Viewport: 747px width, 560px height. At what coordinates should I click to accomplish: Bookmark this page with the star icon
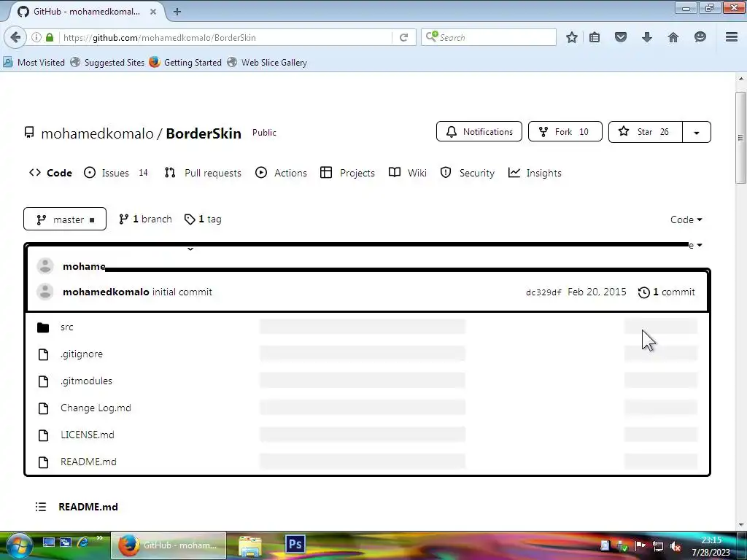(572, 37)
